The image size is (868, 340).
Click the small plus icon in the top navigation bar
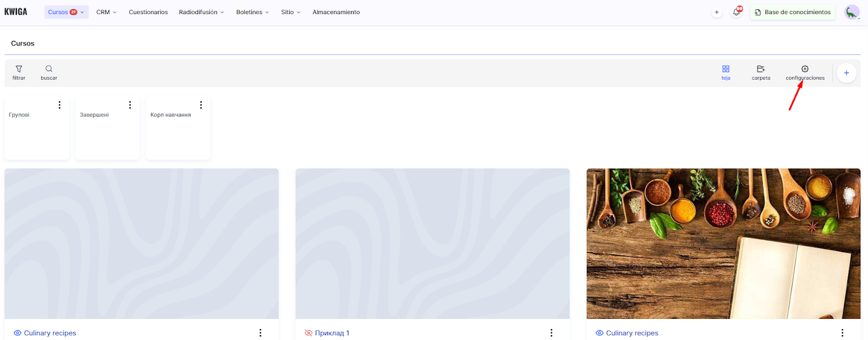(x=717, y=12)
